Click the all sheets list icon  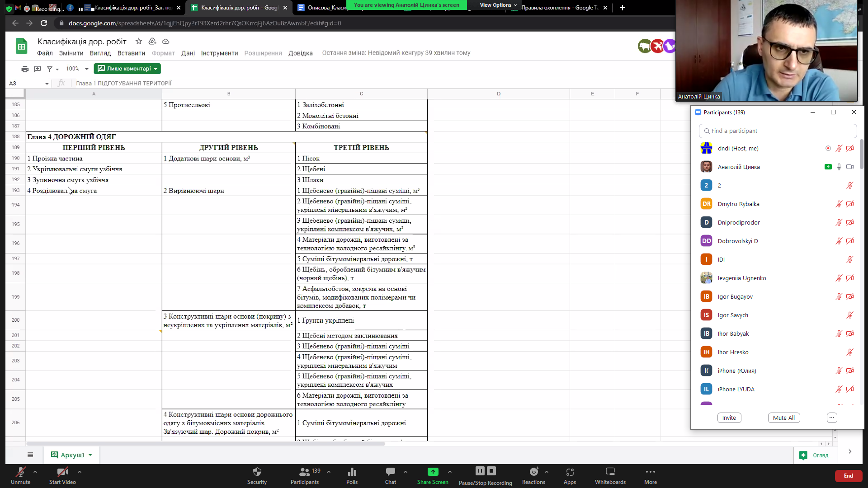(30, 455)
